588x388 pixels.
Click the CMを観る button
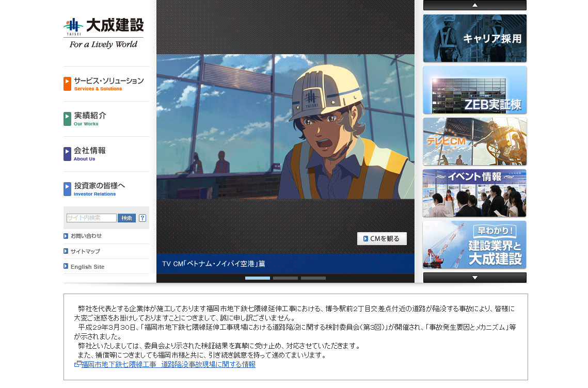(x=382, y=238)
